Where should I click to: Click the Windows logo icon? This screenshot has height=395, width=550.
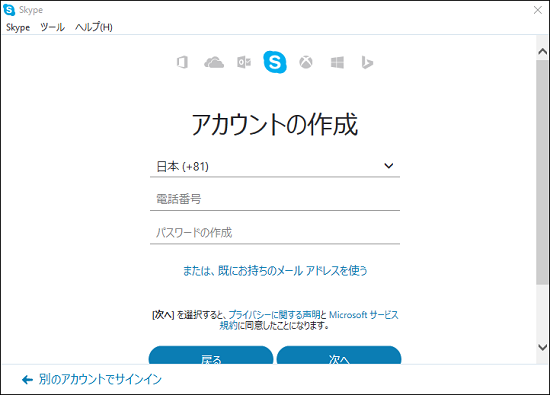tap(337, 62)
